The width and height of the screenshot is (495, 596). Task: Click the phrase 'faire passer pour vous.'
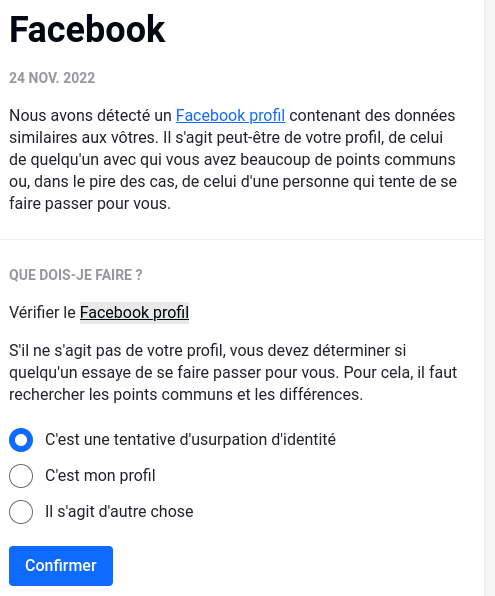tap(90, 204)
